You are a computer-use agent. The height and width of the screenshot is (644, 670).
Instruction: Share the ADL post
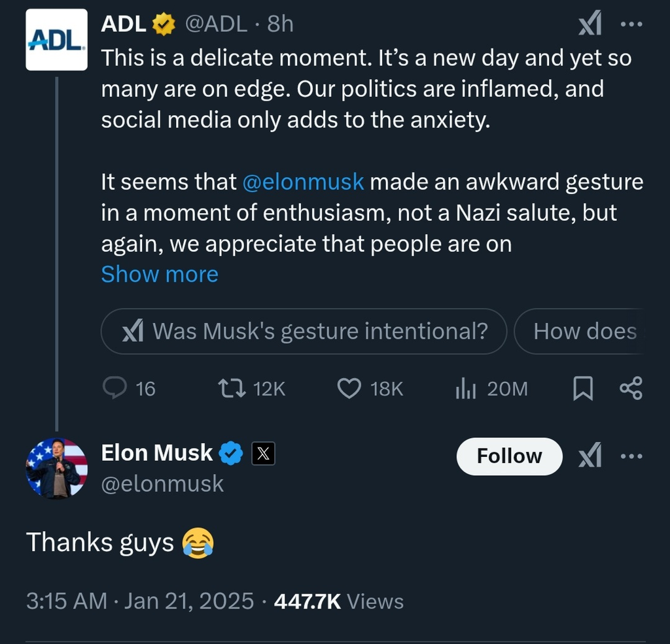point(631,389)
